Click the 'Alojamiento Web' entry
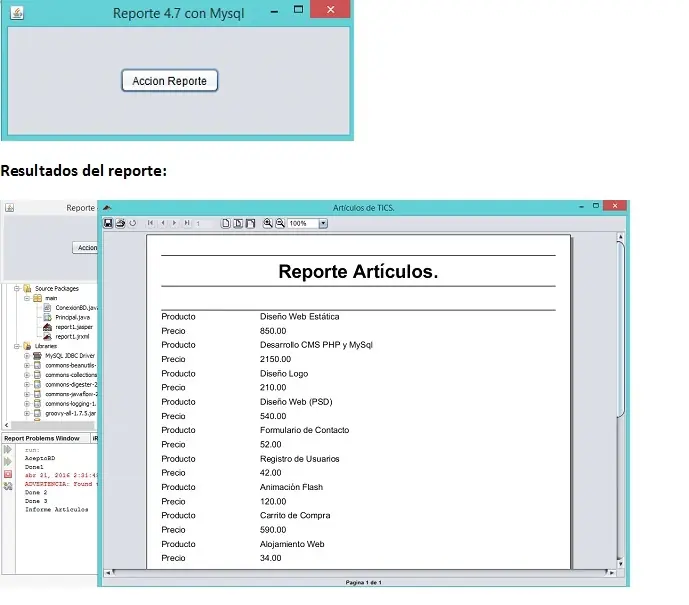This screenshot has height=605, width=689. coord(292,544)
